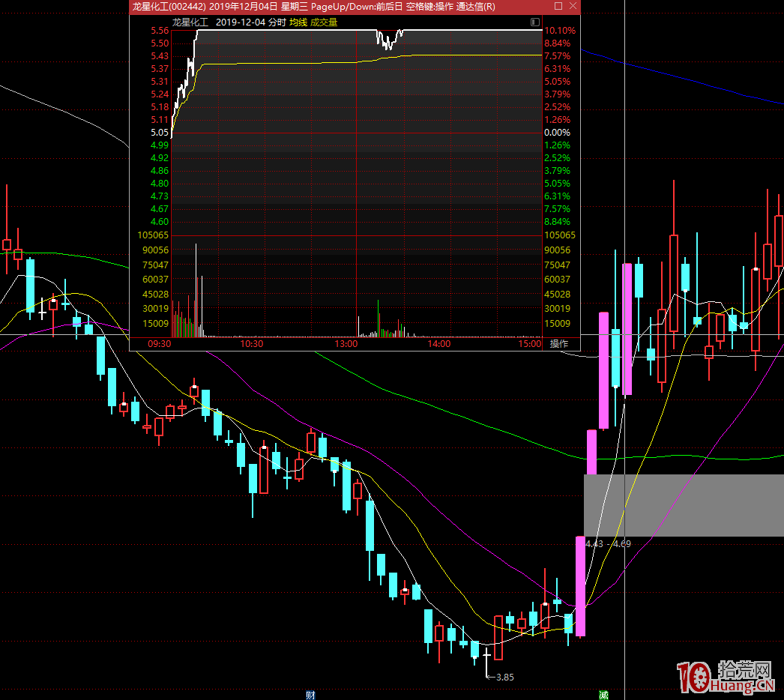This screenshot has height=700, width=784.
Task: Click the 4.60 price axis label
Action: (160, 222)
